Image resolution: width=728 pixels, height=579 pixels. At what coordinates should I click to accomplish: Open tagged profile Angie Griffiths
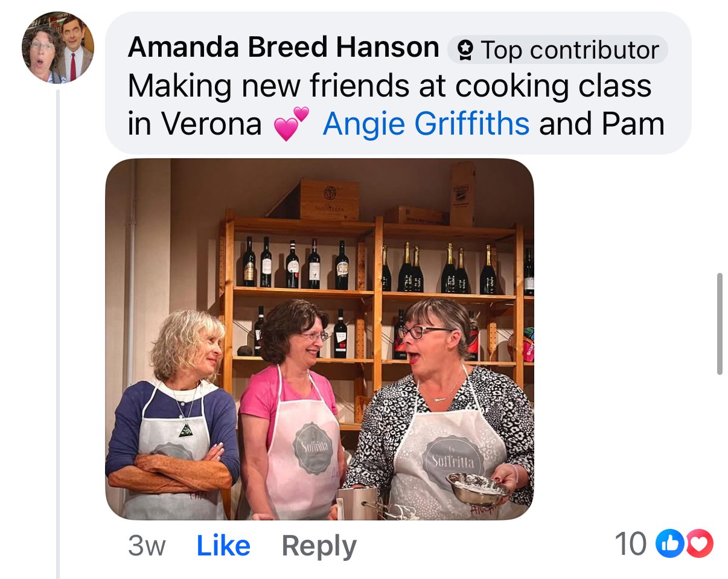[426, 124]
